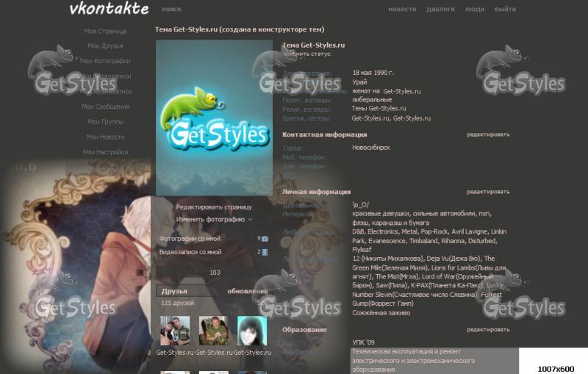This screenshot has height=374, width=588.
Task: Log out using выйти link
Action: click(x=505, y=10)
